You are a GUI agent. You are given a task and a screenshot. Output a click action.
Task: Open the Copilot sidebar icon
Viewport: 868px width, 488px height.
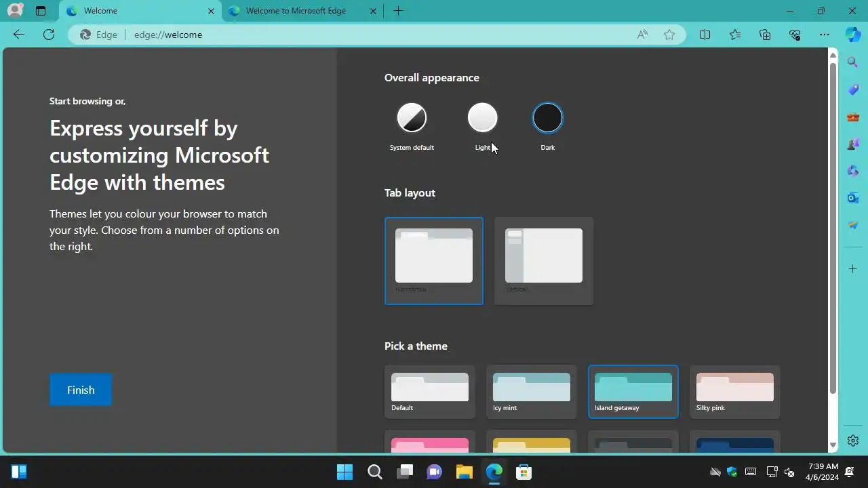click(x=853, y=35)
